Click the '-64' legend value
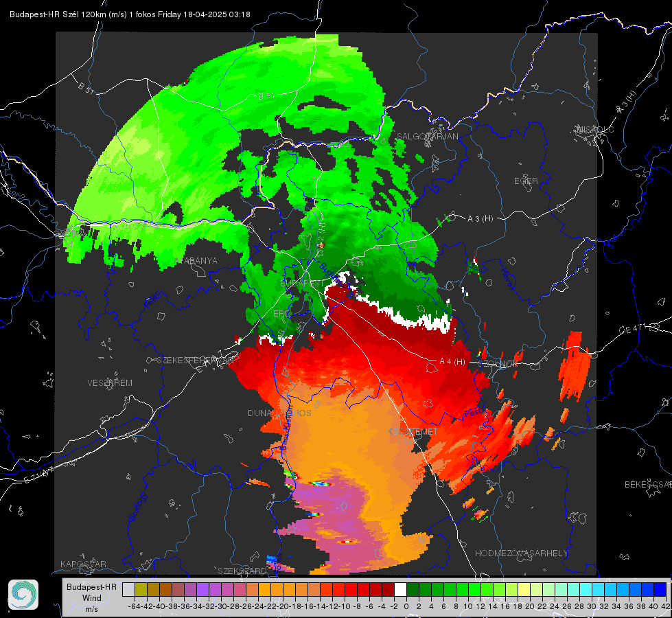672x618 pixels. coord(135,606)
